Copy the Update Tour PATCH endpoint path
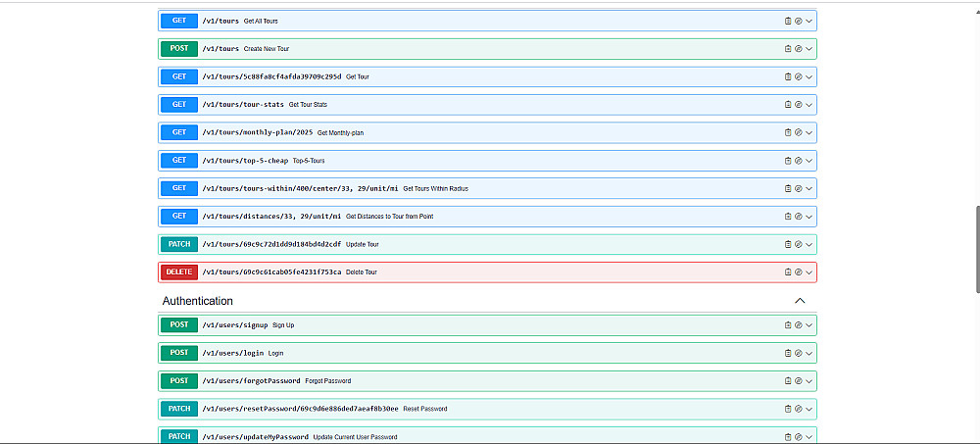The image size is (980, 444). 788,244
